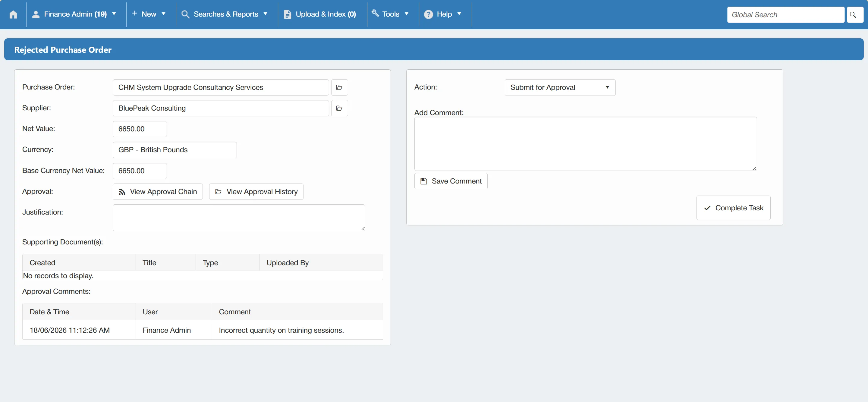Open the Tools menu label
The width and height of the screenshot is (868, 402).
(x=391, y=14)
